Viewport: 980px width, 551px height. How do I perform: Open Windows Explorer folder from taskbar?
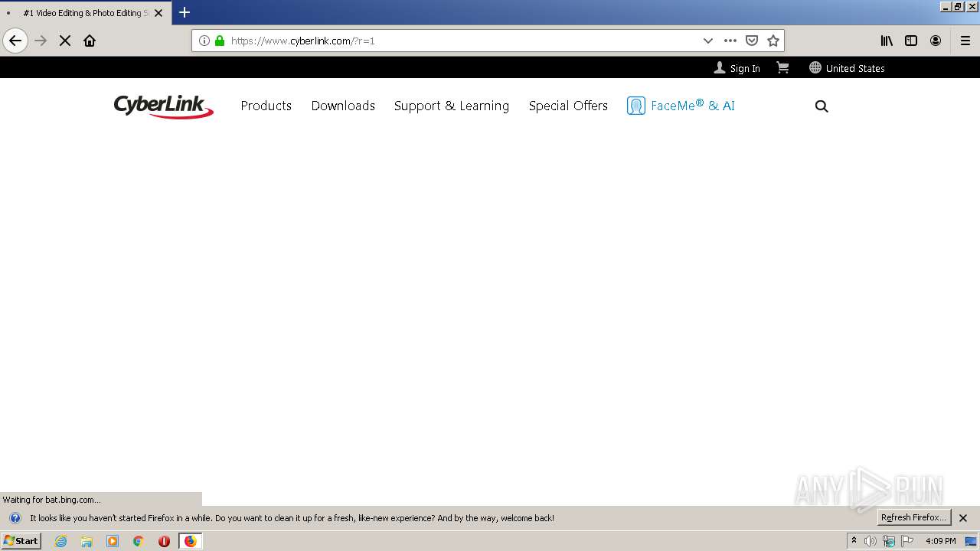[87, 541]
